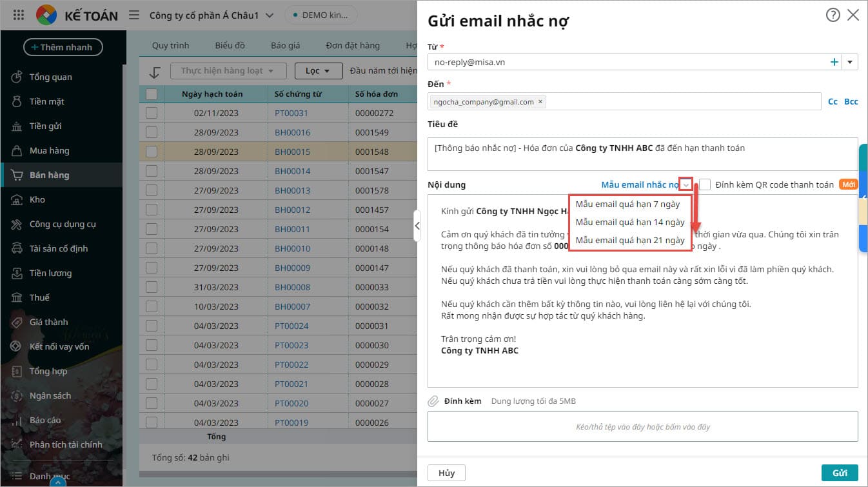Click the hamburger menu icon beside KẾ TOÁN
Screen dimensions: 868x487
[x=133, y=15]
